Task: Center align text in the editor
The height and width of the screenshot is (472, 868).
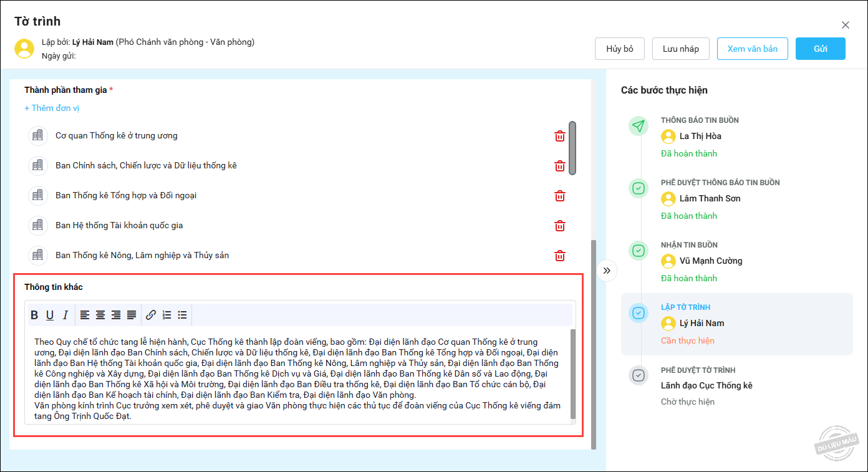Action: (100, 315)
